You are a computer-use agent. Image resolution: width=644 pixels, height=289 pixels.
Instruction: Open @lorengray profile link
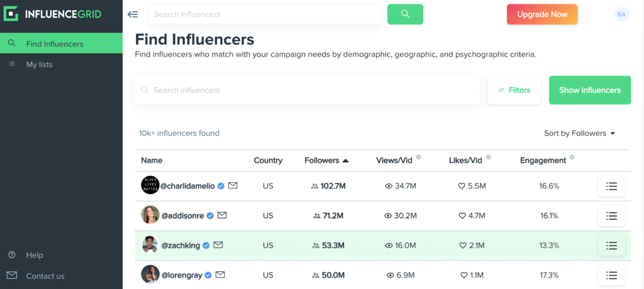[x=182, y=275]
